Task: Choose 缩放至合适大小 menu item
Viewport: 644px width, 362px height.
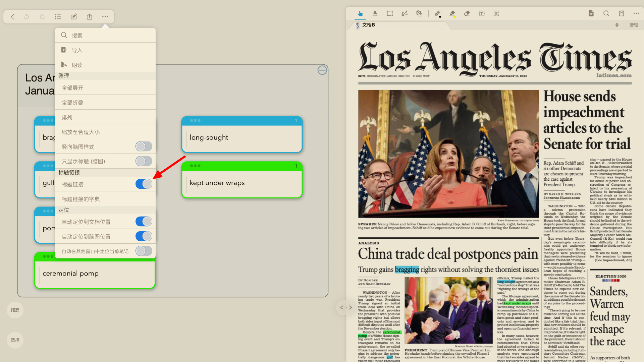Action: tap(105, 132)
